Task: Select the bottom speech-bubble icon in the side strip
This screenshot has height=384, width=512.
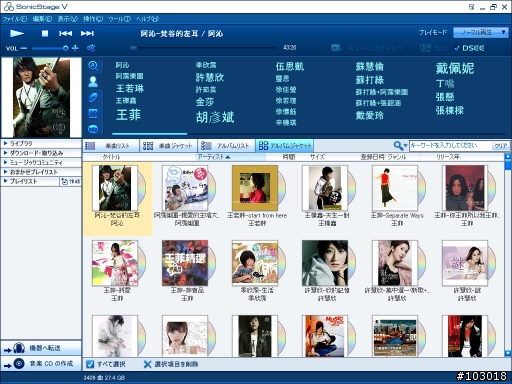Action: (93, 129)
